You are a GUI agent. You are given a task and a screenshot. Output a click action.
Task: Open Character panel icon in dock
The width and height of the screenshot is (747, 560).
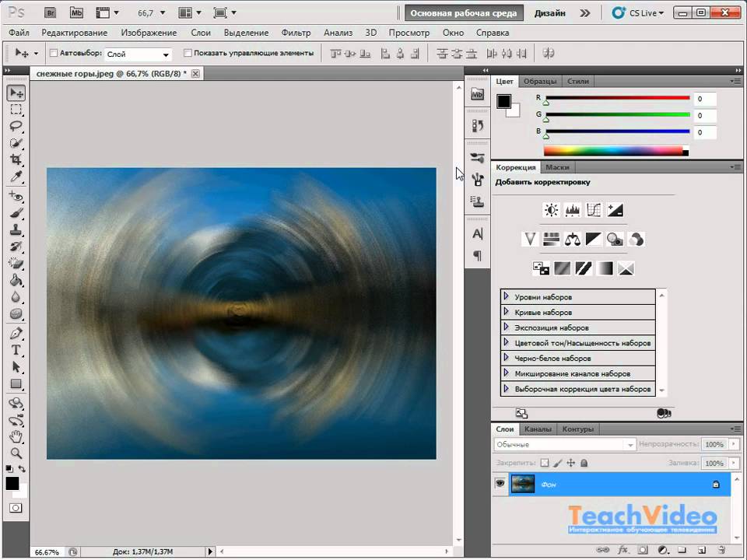click(477, 234)
